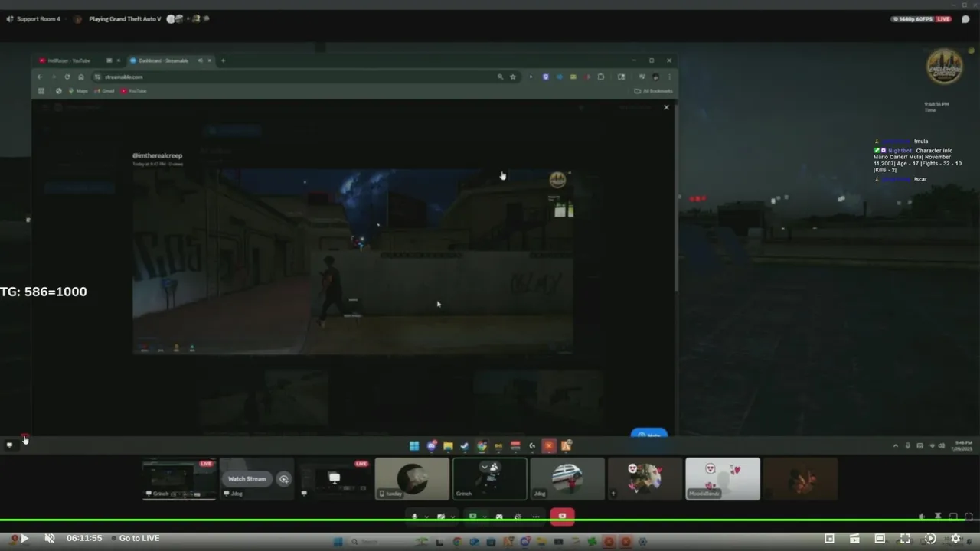
Task: Expand microphone options arrow in call bar
Action: [426, 517]
